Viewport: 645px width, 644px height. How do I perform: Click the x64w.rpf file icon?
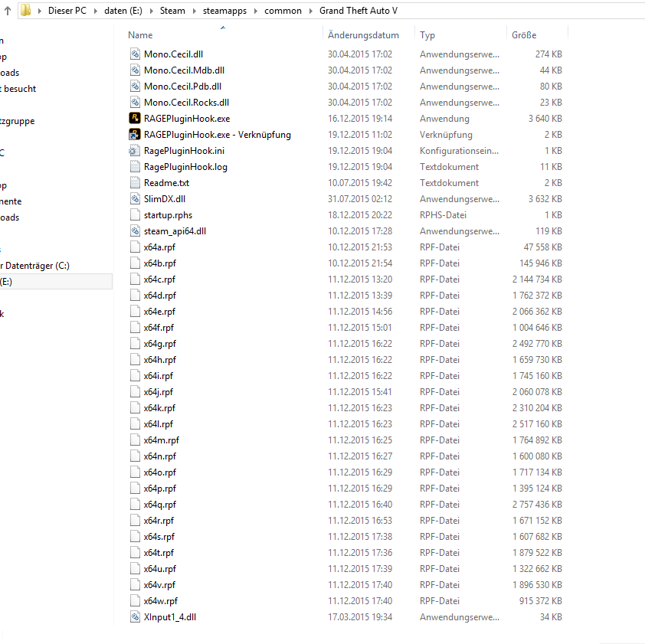[x=135, y=601]
